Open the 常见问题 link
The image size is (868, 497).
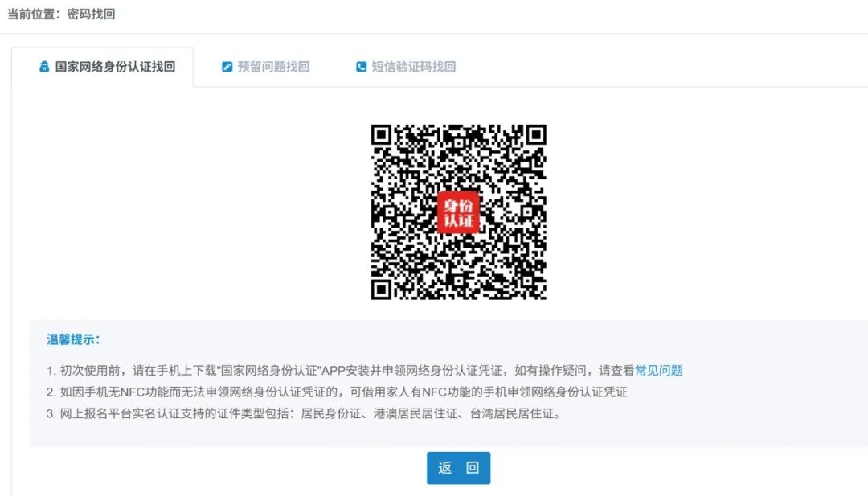[659, 371]
